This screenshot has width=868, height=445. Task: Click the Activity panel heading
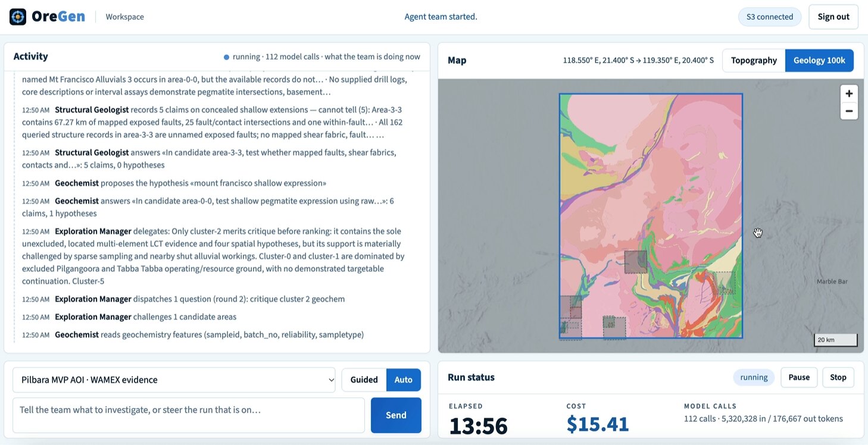[30, 57]
